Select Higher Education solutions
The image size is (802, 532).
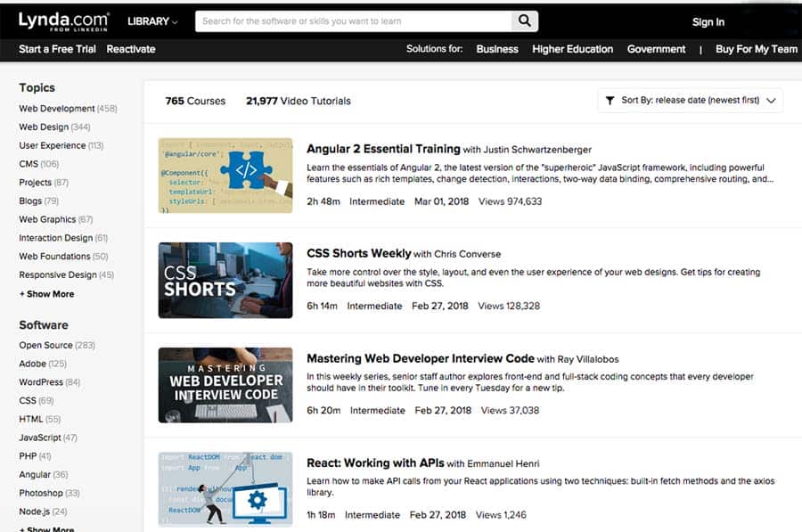pos(572,49)
